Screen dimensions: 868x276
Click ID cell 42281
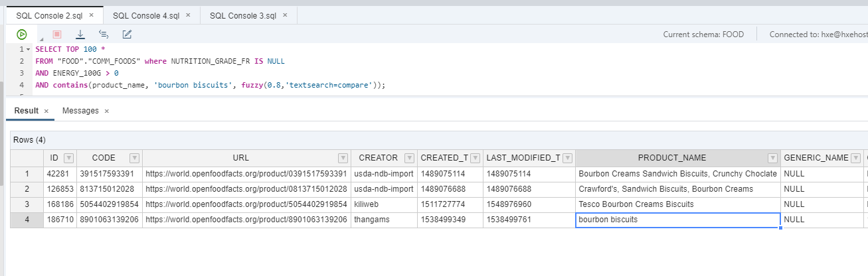(60, 174)
